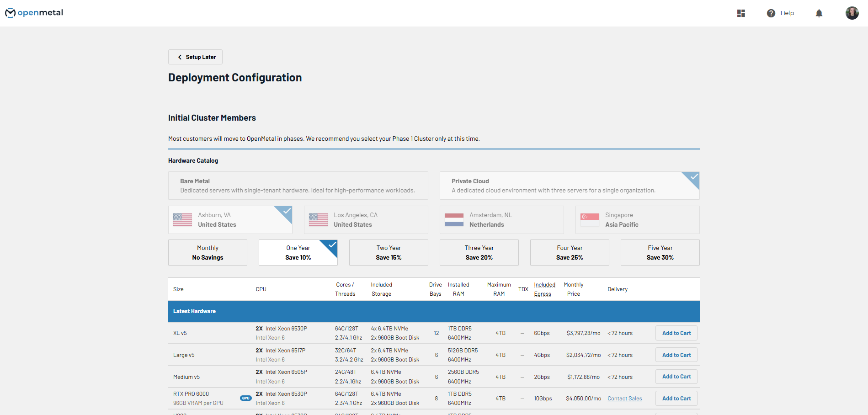
Task: Click the Size column header
Action: [178, 289]
